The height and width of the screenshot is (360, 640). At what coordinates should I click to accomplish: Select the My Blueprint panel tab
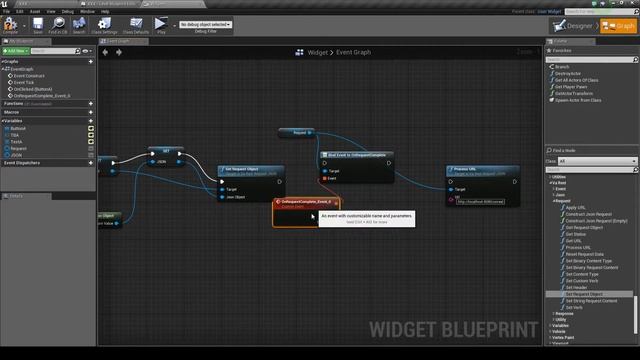point(26,41)
